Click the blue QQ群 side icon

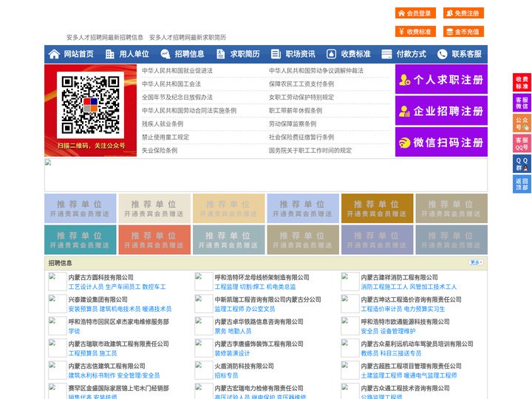click(x=522, y=164)
